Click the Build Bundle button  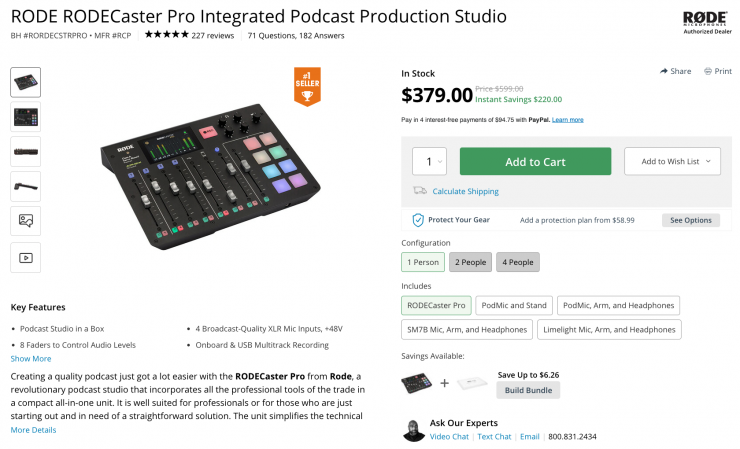click(528, 390)
